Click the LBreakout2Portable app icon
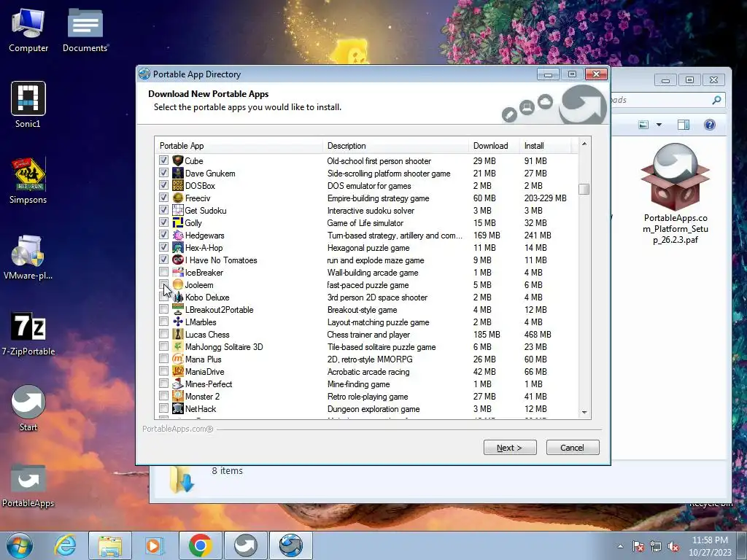 coord(178,309)
